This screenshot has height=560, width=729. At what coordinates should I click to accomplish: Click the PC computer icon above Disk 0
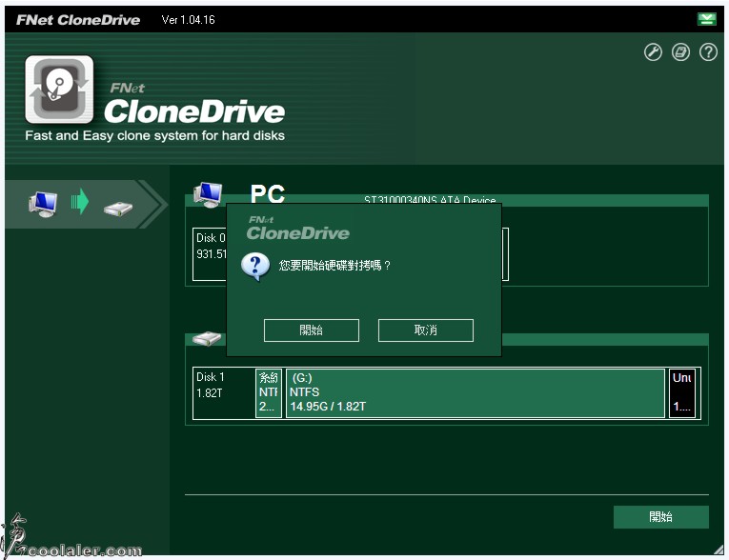(208, 194)
